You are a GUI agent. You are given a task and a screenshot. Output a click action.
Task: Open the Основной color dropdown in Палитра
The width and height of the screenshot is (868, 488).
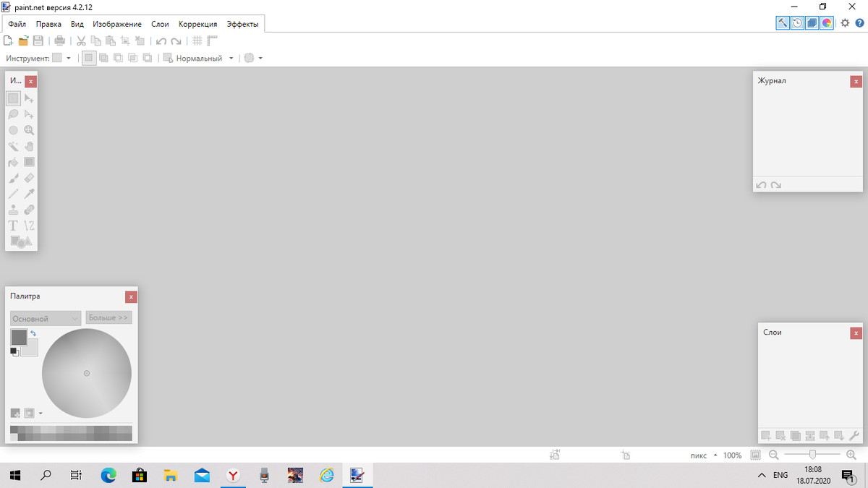click(46, 318)
